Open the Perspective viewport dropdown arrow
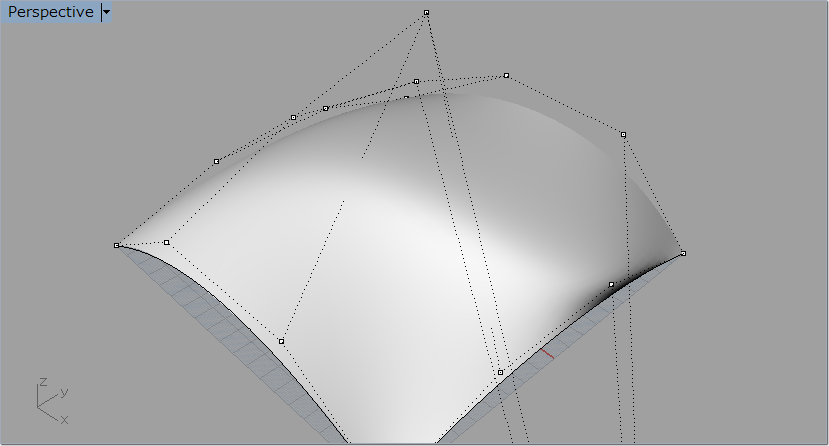The width and height of the screenshot is (829, 446). tap(106, 12)
